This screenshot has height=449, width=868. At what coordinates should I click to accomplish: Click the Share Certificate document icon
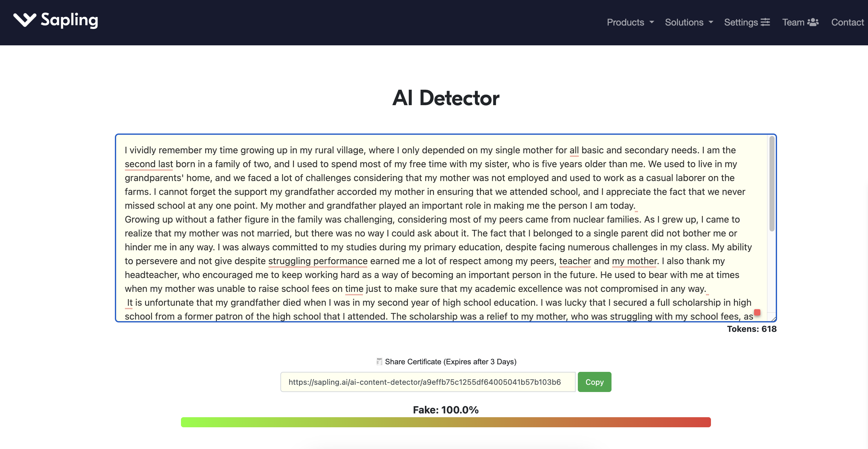pos(379,361)
